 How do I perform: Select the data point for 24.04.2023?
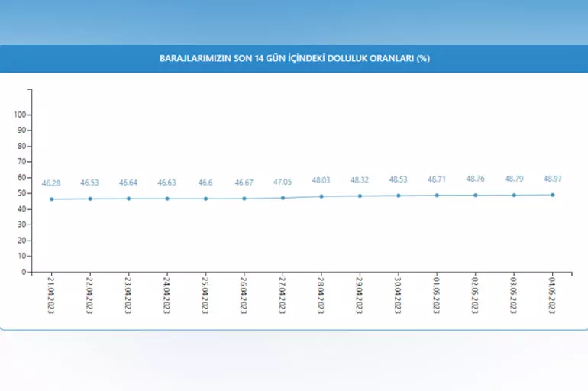click(167, 199)
